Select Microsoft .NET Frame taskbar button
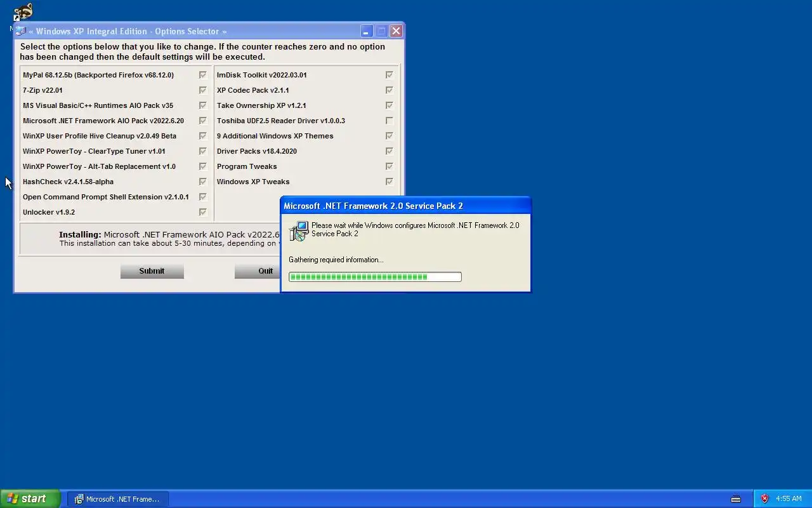The image size is (812, 508). 119,499
